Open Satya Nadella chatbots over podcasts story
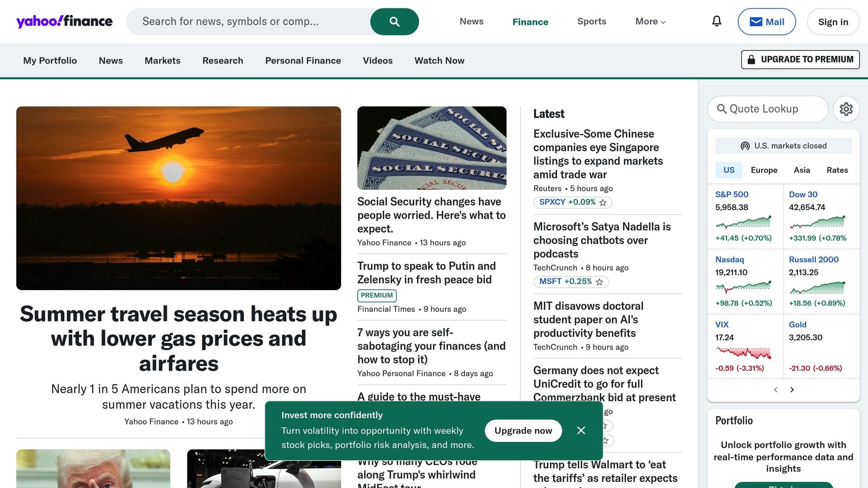This screenshot has height=488, width=868. click(x=602, y=240)
